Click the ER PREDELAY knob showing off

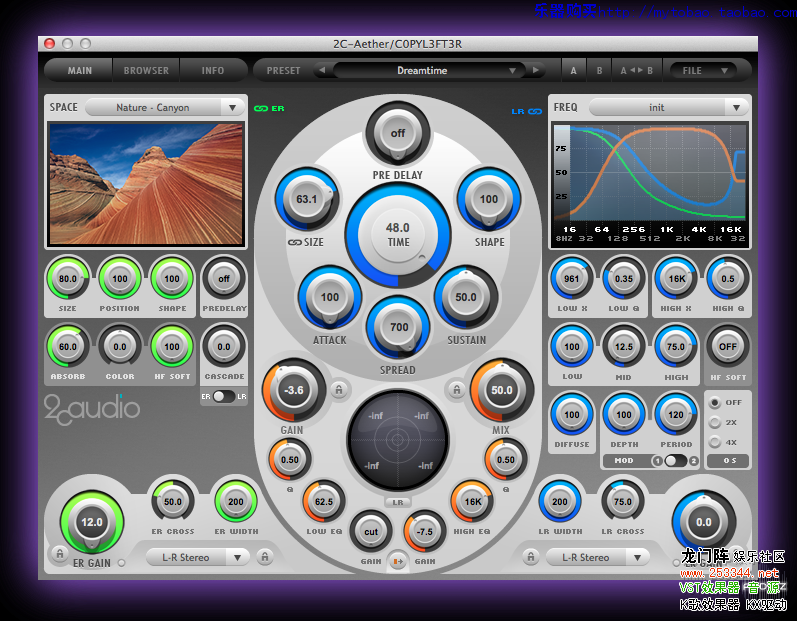[x=224, y=278]
